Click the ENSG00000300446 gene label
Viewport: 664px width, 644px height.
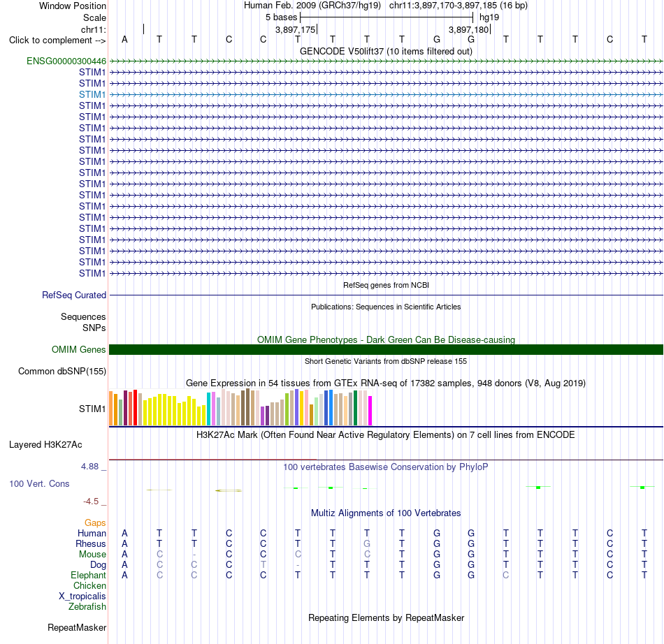point(66,61)
